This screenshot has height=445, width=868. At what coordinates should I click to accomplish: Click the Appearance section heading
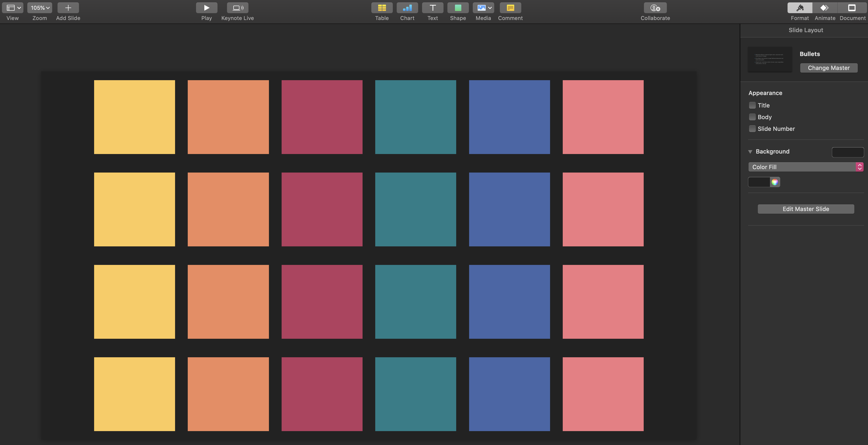(x=765, y=93)
